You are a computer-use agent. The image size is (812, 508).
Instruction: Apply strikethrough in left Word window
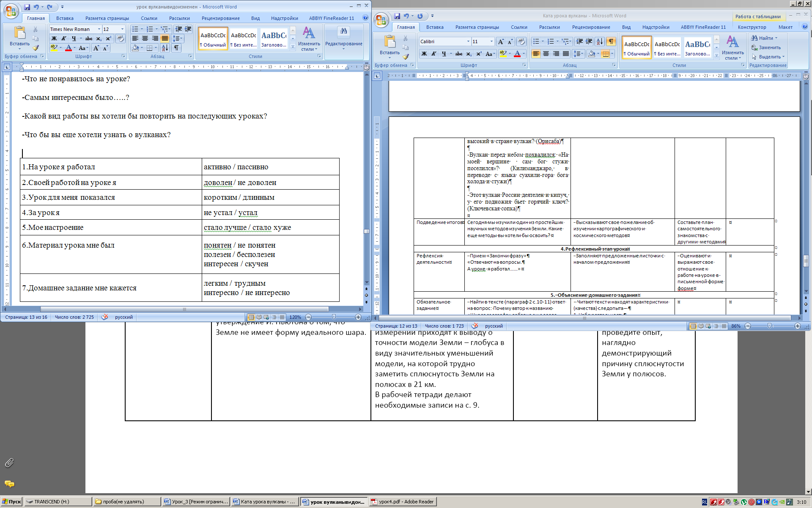pyautogui.click(x=89, y=39)
